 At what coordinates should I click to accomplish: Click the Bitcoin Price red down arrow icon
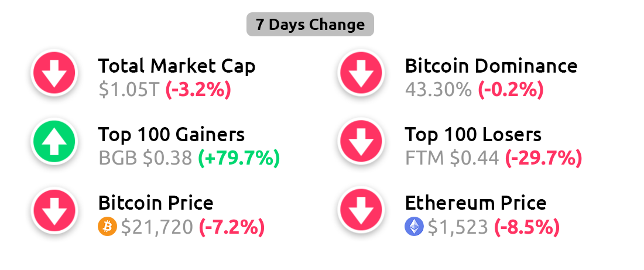[54, 210]
